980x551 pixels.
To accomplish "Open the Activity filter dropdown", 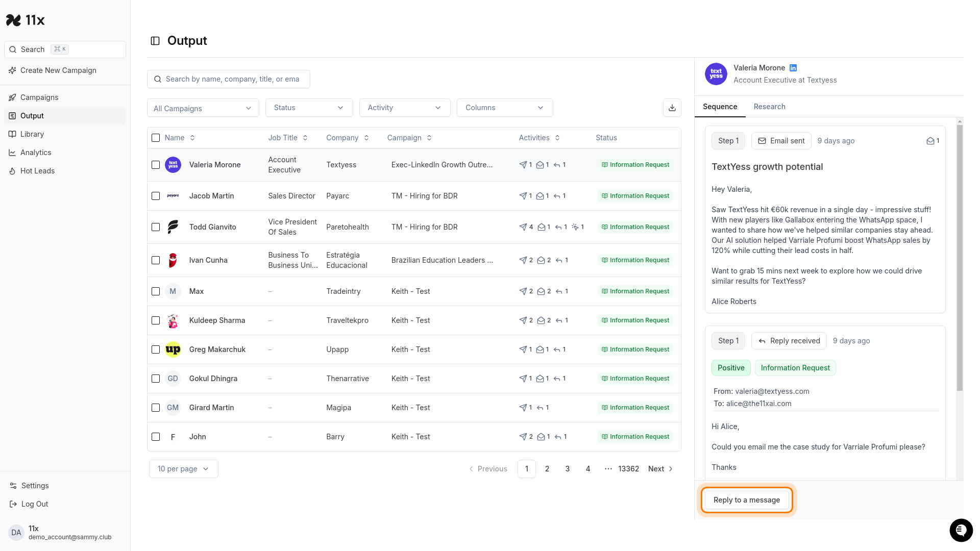I will pyautogui.click(x=405, y=108).
